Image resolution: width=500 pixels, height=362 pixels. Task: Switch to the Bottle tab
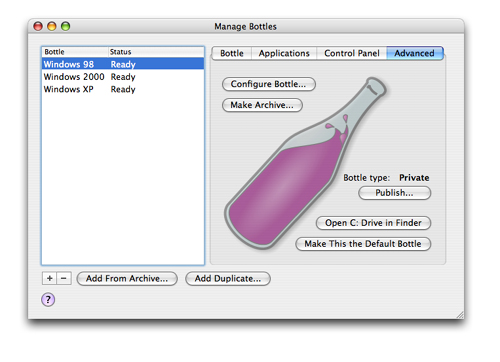[x=232, y=53]
